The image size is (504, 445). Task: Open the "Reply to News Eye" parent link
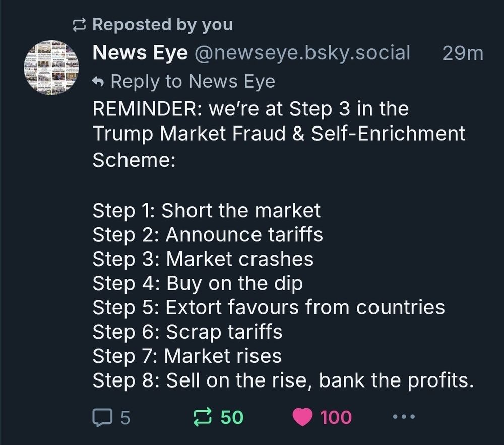click(x=193, y=81)
